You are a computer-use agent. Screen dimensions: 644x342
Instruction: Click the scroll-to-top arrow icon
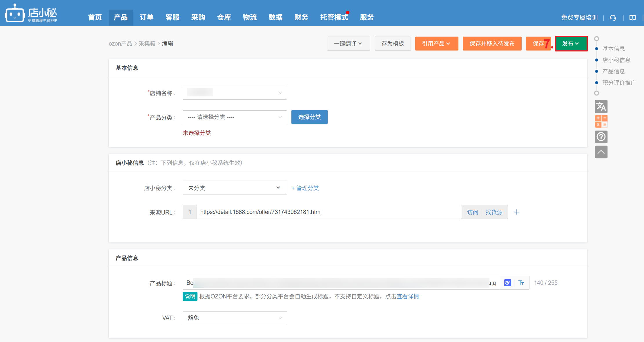click(x=601, y=152)
